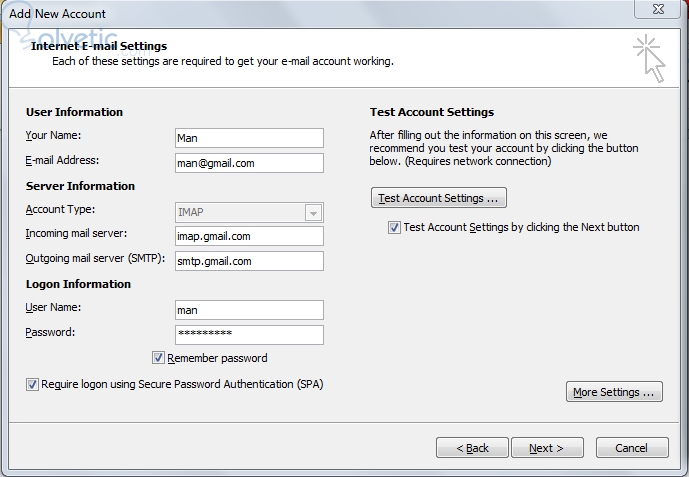689x477 pixels.
Task: Click the Internet E-mail Settings heading
Action: (x=99, y=46)
